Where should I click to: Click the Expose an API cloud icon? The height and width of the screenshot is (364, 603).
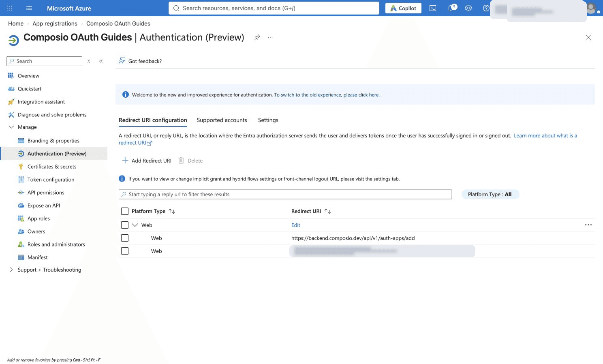[x=21, y=206]
